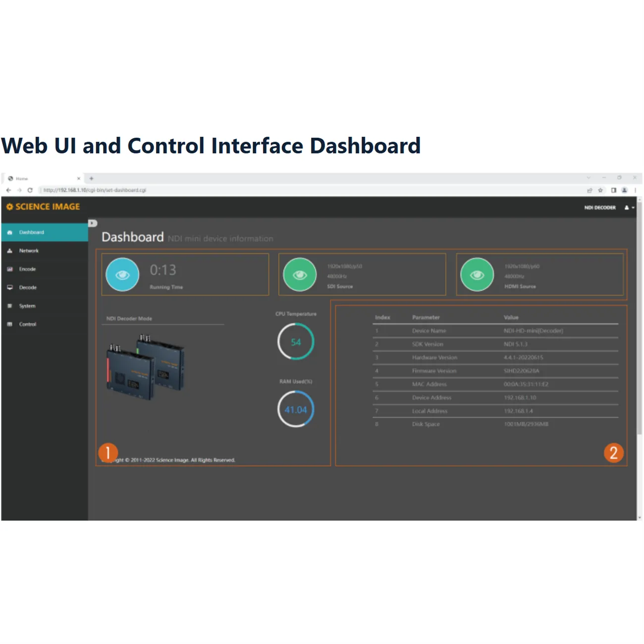Open the System menu item

click(27, 306)
